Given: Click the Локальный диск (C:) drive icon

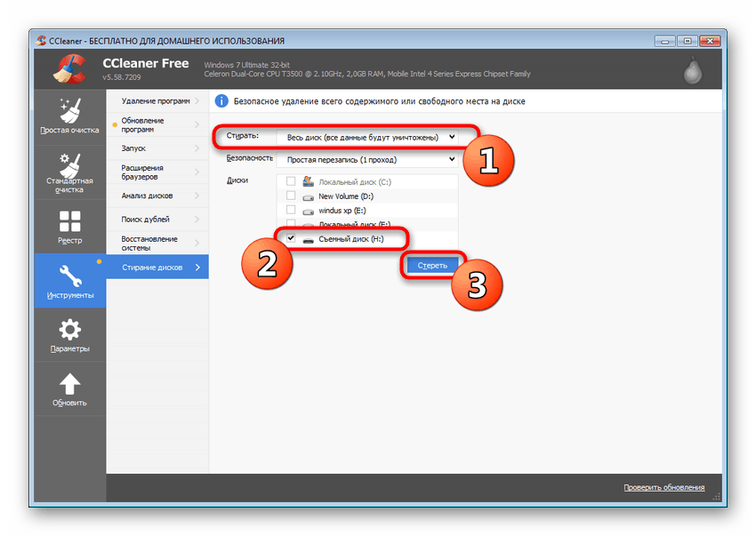Looking at the screenshot, I should click(308, 181).
